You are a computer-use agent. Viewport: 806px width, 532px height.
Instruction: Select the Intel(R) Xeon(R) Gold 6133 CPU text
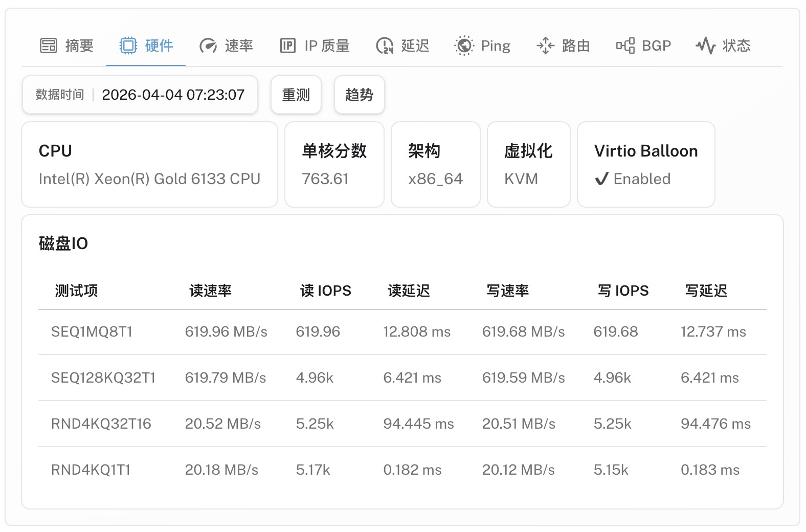[149, 179]
